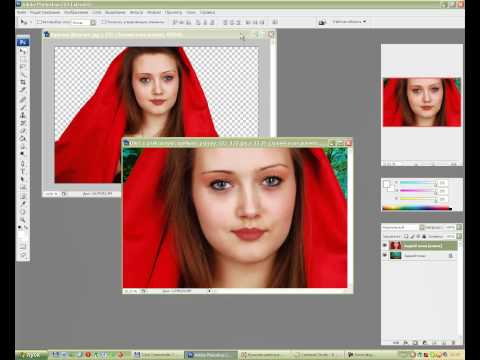Hide the top selected layer
Screen dimensions: 480x360
[385, 245]
